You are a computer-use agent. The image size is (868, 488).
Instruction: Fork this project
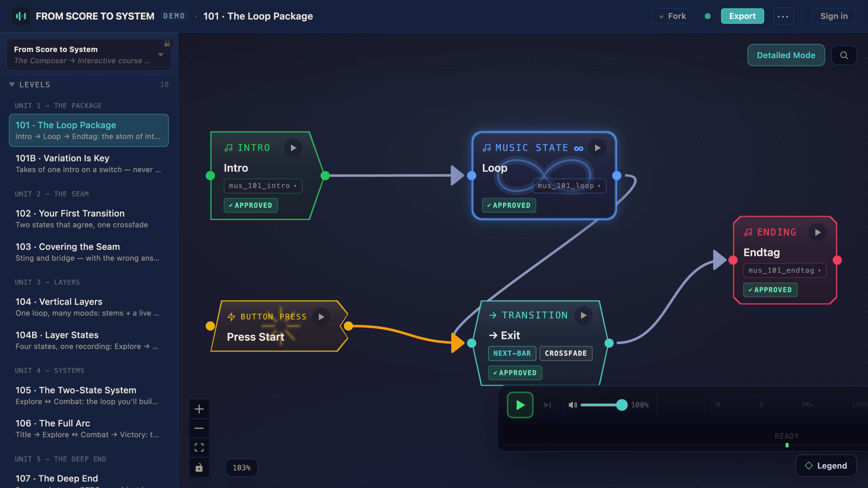pos(672,16)
